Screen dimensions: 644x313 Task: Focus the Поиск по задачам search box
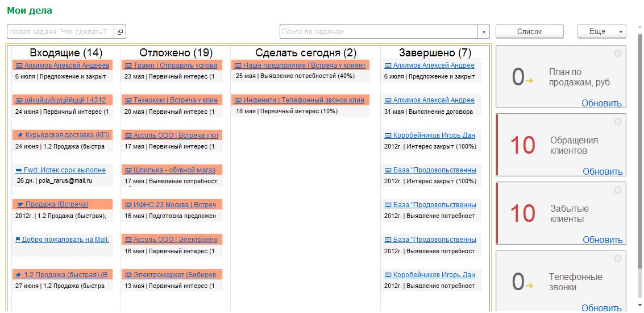tap(378, 32)
